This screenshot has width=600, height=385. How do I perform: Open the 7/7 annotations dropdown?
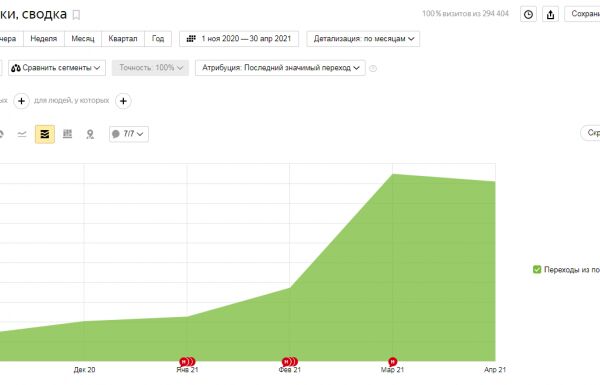click(x=129, y=134)
